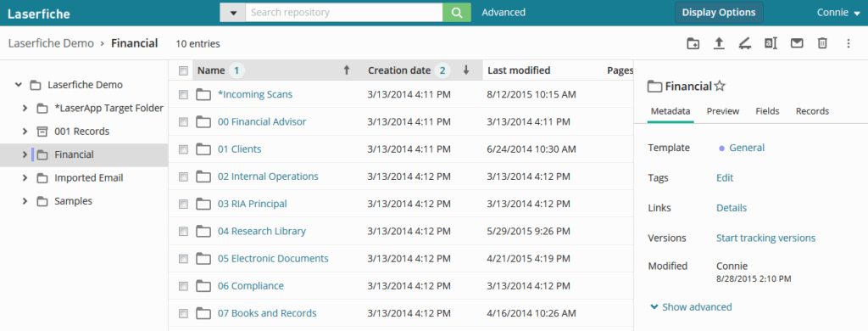This screenshot has height=331, width=868.
Task: Click the 8/12/2015 10:15 AM modified date
Action: pyautogui.click(x=531, y=95)
